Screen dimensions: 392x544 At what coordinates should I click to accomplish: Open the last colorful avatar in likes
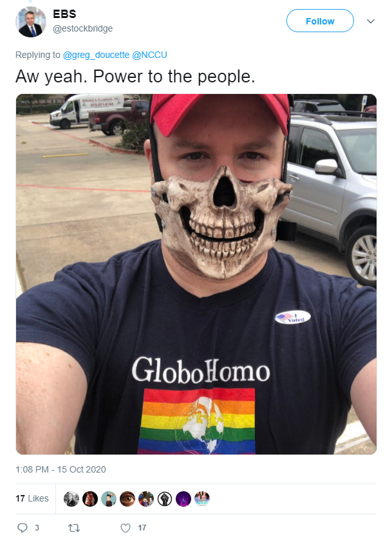click(202, 499)
